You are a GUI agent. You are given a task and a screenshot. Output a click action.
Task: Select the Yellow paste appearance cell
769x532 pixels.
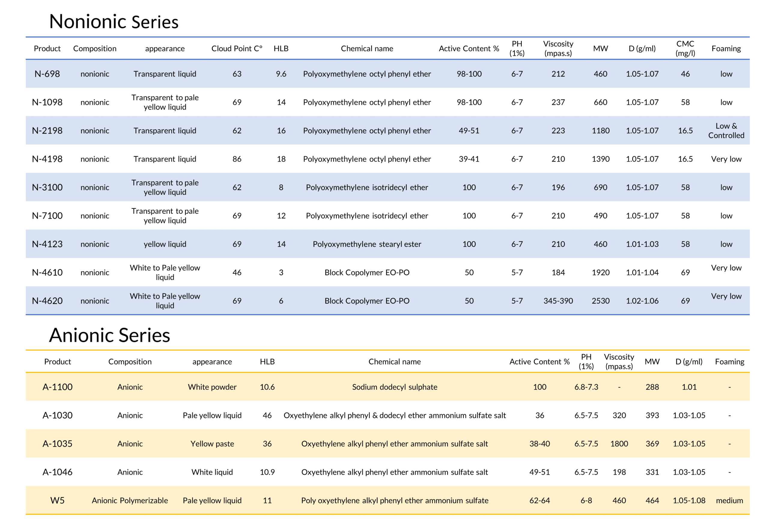click(212, 444)
